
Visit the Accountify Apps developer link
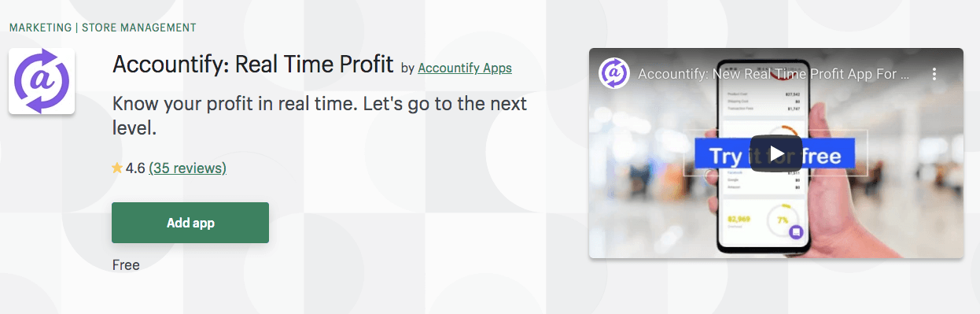(x=465, y=68)
